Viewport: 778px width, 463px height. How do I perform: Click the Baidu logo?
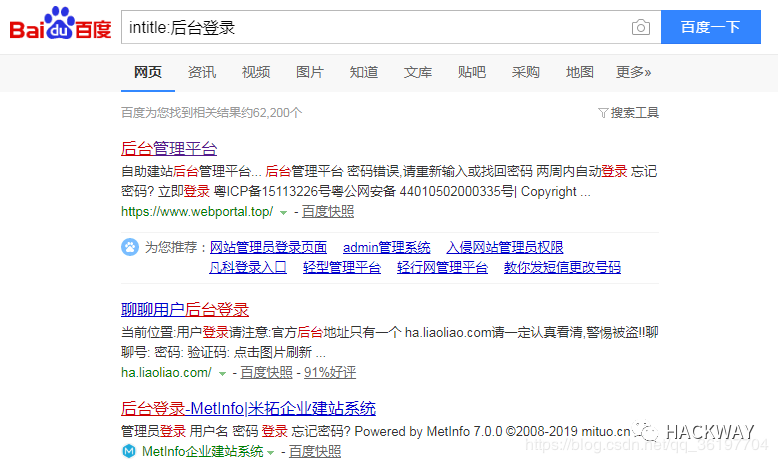coord(60,23)
